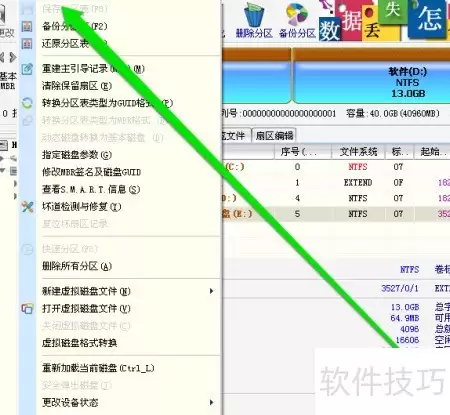Switch to the 扇区编辑 tab

point(274,135)
